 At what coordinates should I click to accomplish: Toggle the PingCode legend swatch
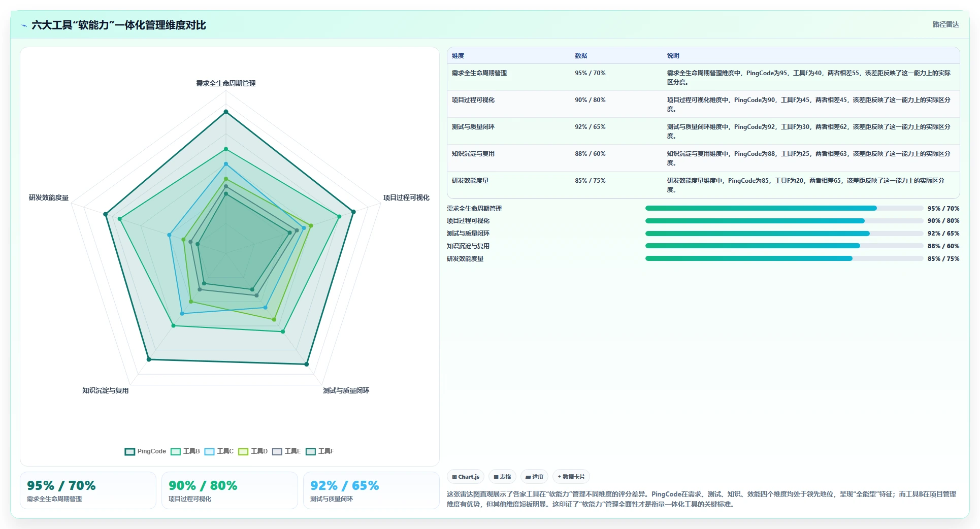(x=130, y=451)
